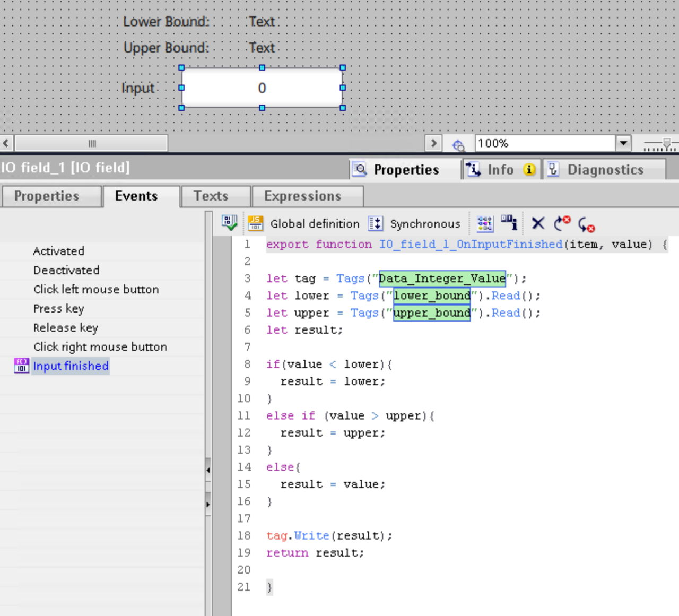The width and height of the screenshot is (679, 616).
Task: Click the zoom slider handle
Action: 667,143
